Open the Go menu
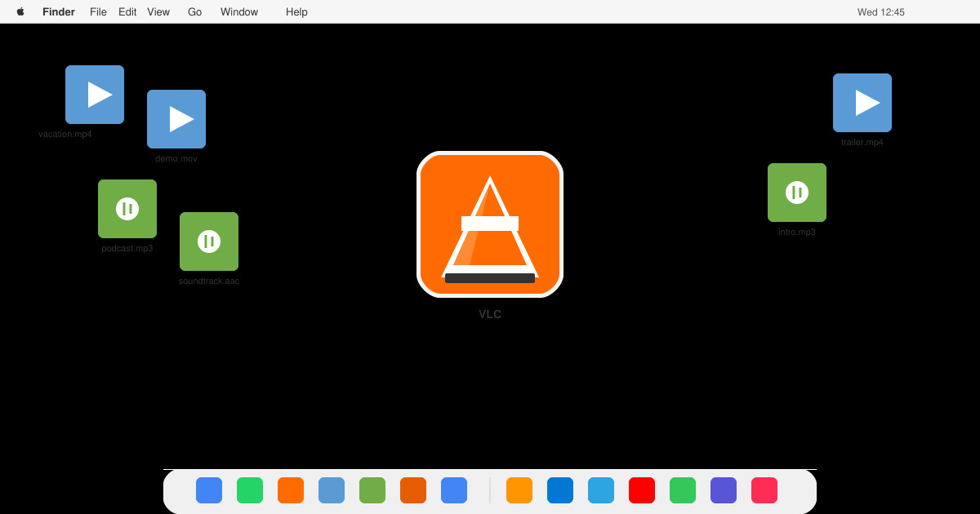The height and width of the screenshot is (514, 980). point(194,12)
